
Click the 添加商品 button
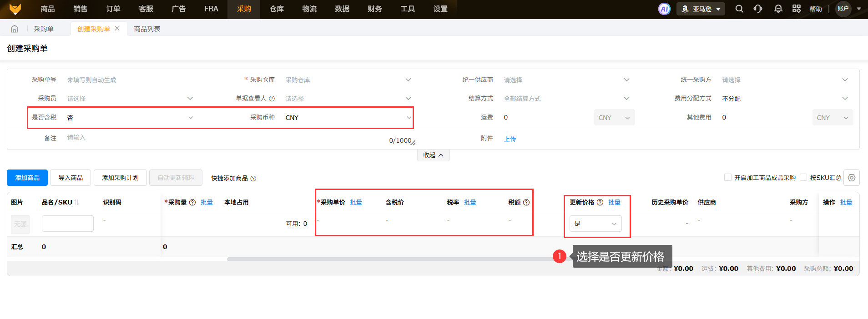click(x=27, y=178)
